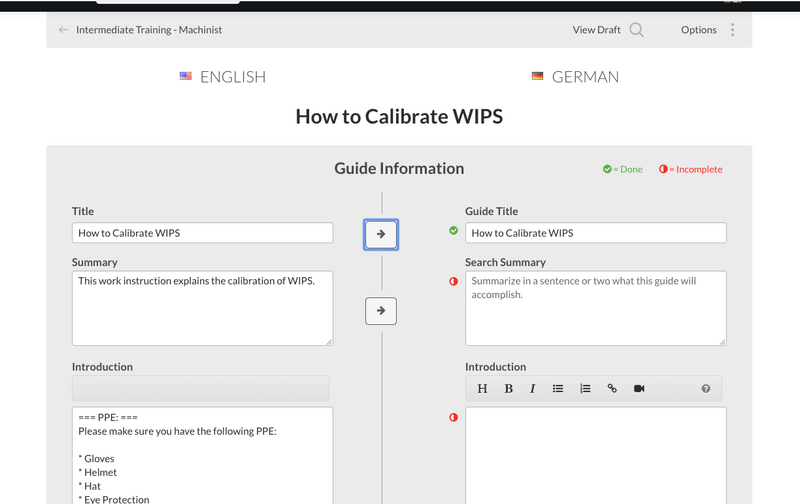Copy Summary across with arrow button
Viewport: 800px width, 504px height.
[x=380, y=311]
